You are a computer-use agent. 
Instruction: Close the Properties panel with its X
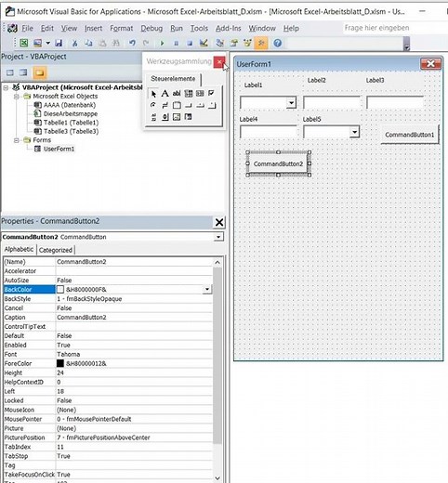pos(219,222)
